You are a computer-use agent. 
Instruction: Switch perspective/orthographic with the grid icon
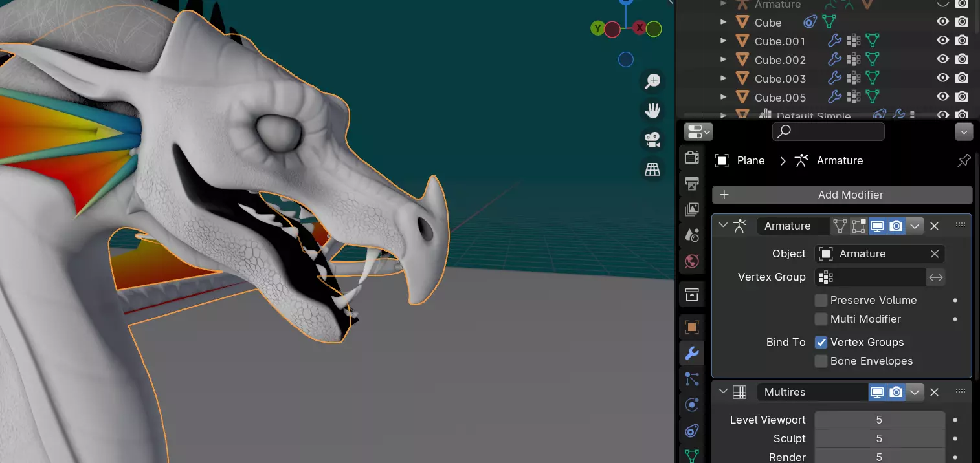pyautogui.click(x=652, y=169)
